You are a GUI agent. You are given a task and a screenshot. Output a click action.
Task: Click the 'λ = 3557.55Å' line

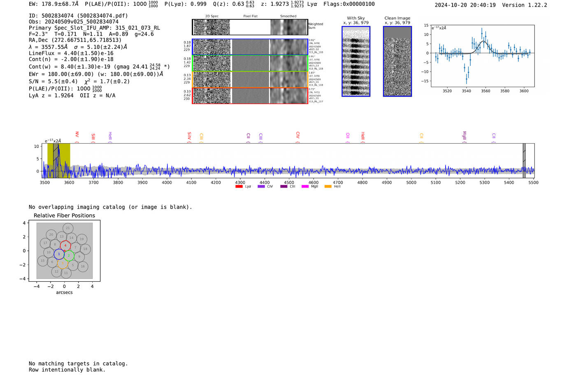78,47
